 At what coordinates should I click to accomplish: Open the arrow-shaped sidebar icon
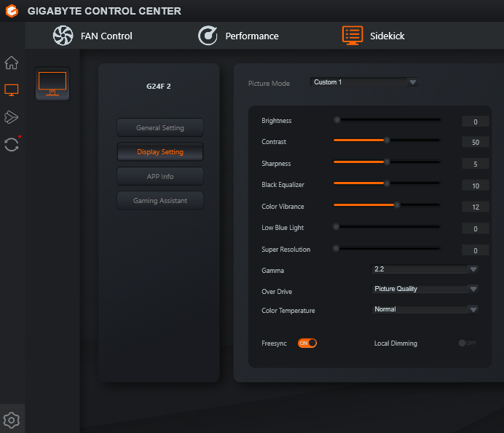click(x=11, y=117)
